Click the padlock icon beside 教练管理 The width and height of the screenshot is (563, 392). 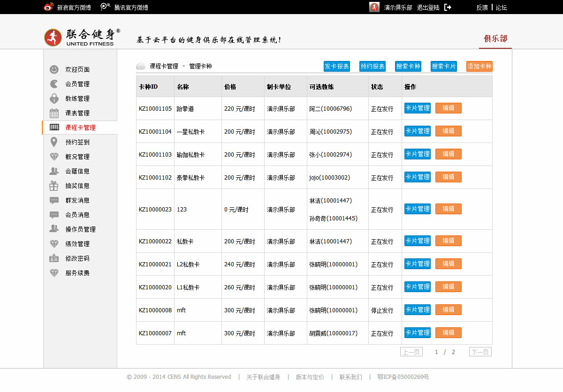tap(54, 98)
